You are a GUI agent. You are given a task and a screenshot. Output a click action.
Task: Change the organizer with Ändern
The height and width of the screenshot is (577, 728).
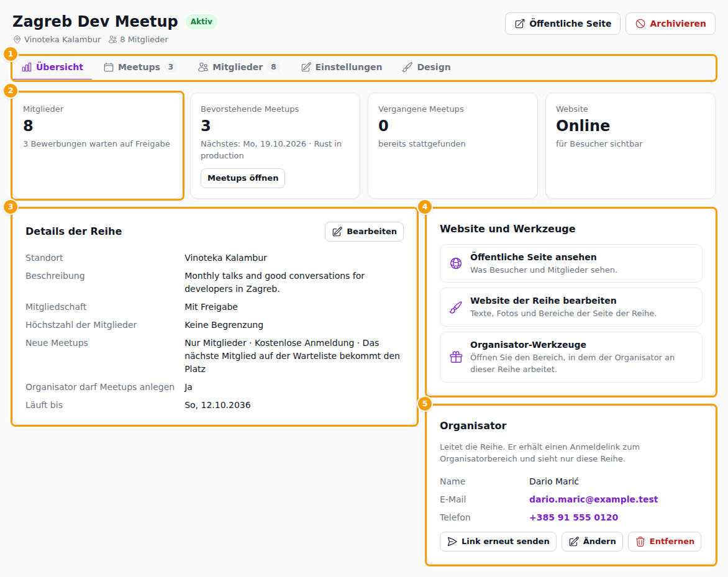point(593,542)
